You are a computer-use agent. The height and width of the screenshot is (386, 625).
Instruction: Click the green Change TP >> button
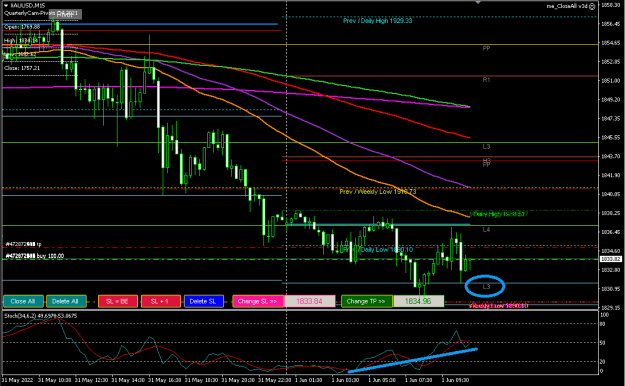tap(366, 301)
